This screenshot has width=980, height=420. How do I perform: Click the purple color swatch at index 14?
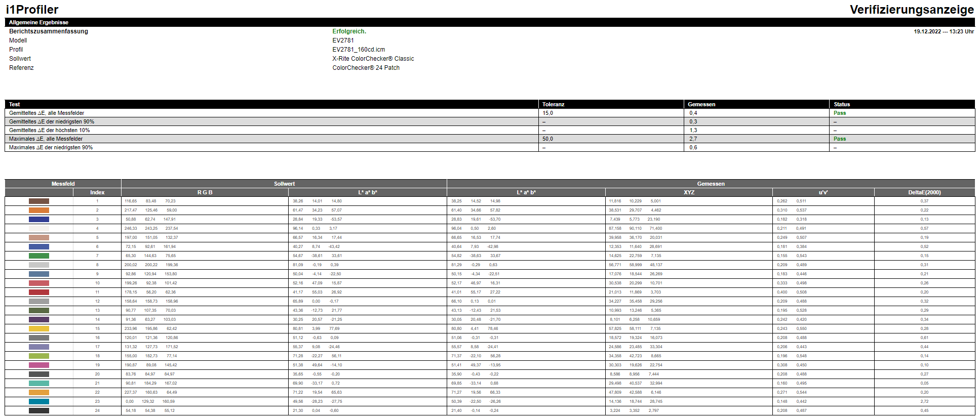point(39,319)
